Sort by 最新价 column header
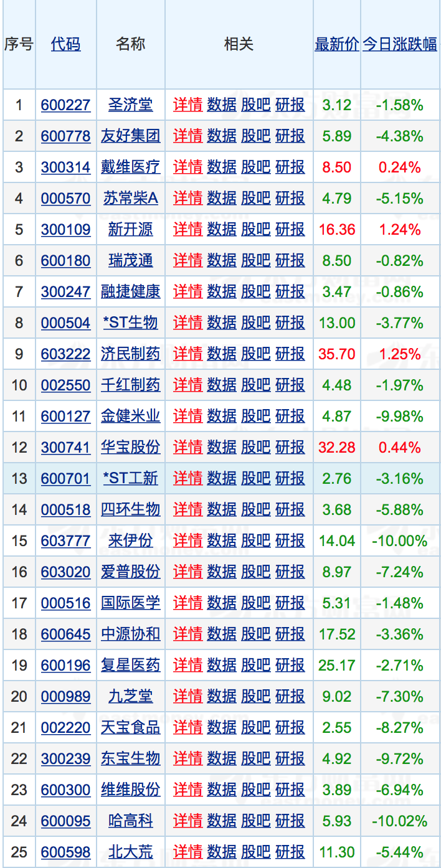The image size is (441, 868). (336, 44)
